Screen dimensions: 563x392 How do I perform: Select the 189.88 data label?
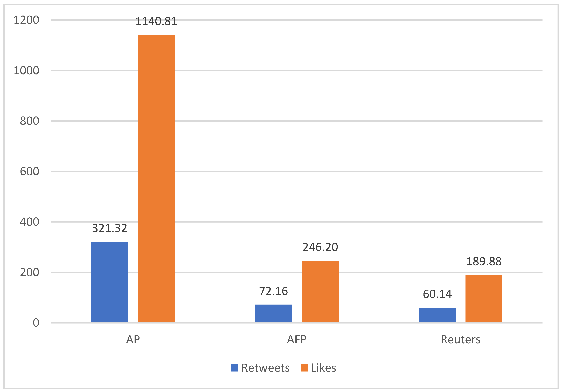484,262
